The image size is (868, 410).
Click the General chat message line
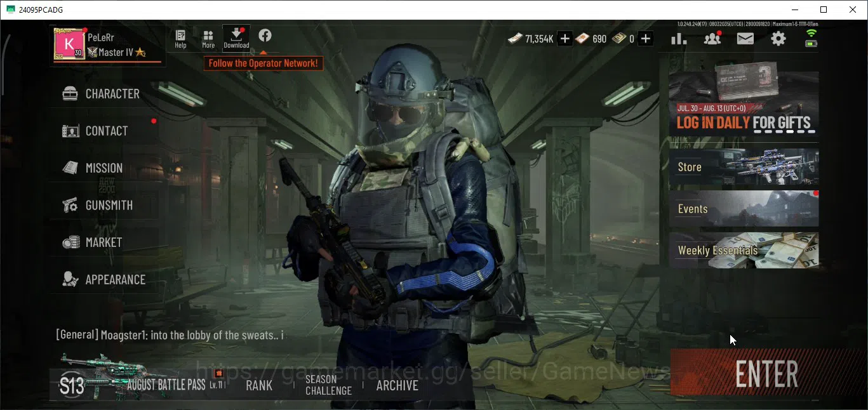[170, 334]
